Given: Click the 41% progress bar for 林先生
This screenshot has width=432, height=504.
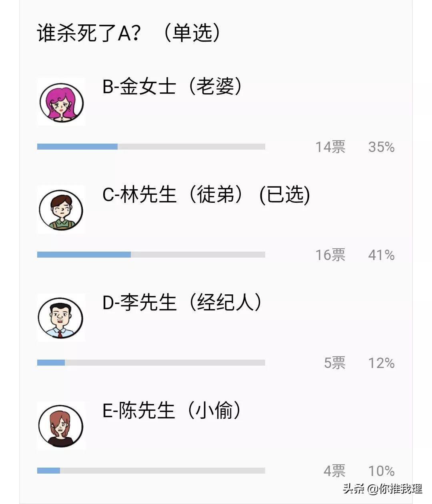Looking at the screenshot, I should coord(151,255).
